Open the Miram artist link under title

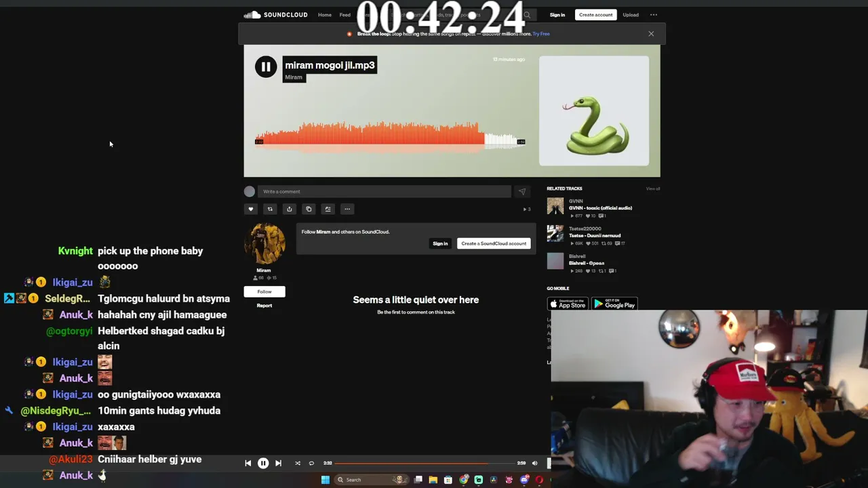click(294, 77)
